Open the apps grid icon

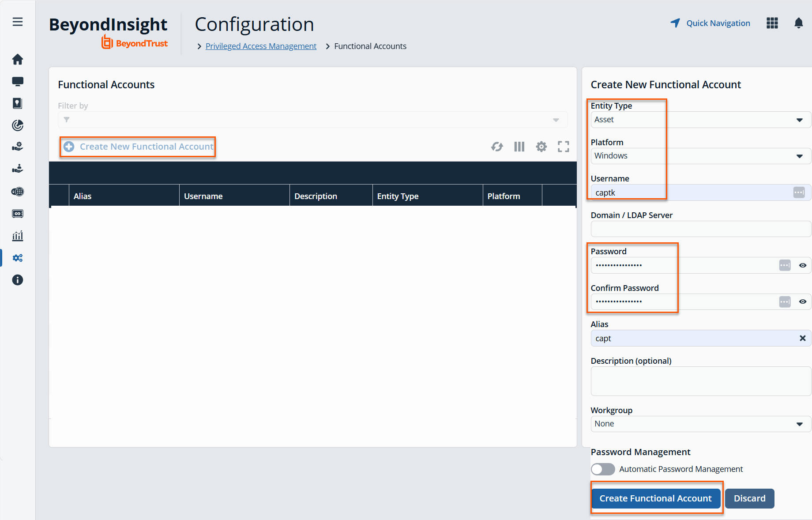772,23
